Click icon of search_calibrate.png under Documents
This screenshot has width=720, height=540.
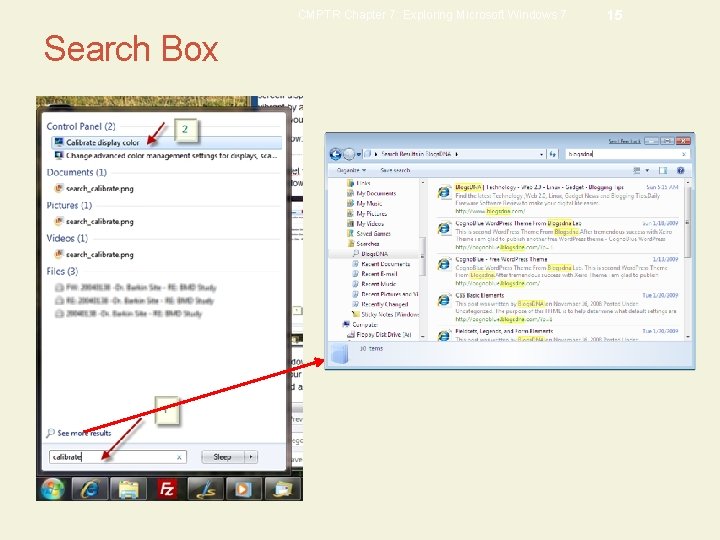[59, 188]
